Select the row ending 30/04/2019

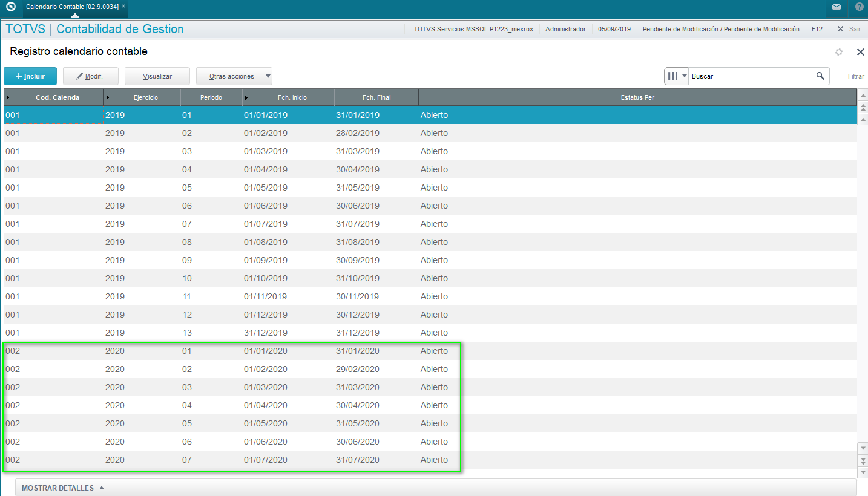pyautogui.click(x=430, y=169)
